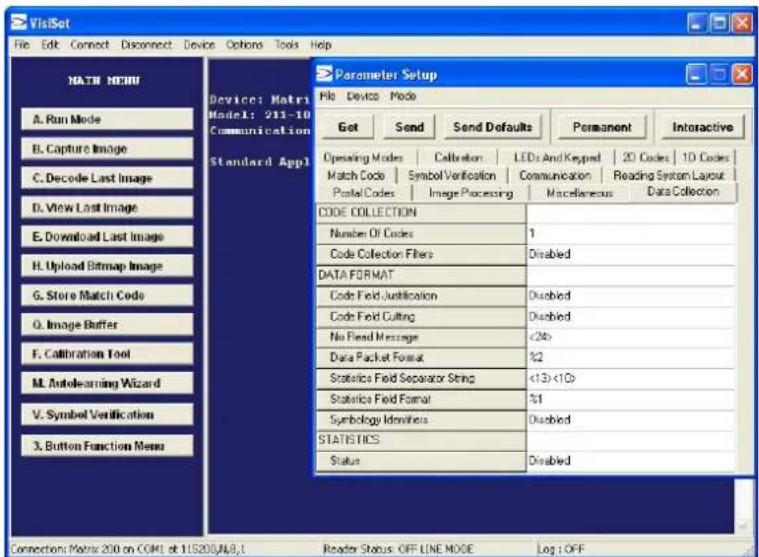Click the DATA FORMAT section header
Image resolution: width=759 pixels, height=557 pixels.
[x=421, y=275]
